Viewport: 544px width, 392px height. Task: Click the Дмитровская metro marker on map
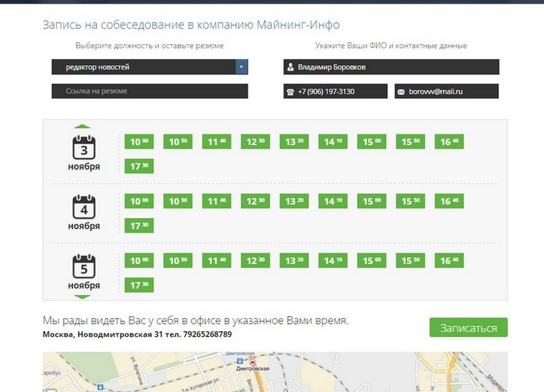pyautogui.click(x=253, y=362)
